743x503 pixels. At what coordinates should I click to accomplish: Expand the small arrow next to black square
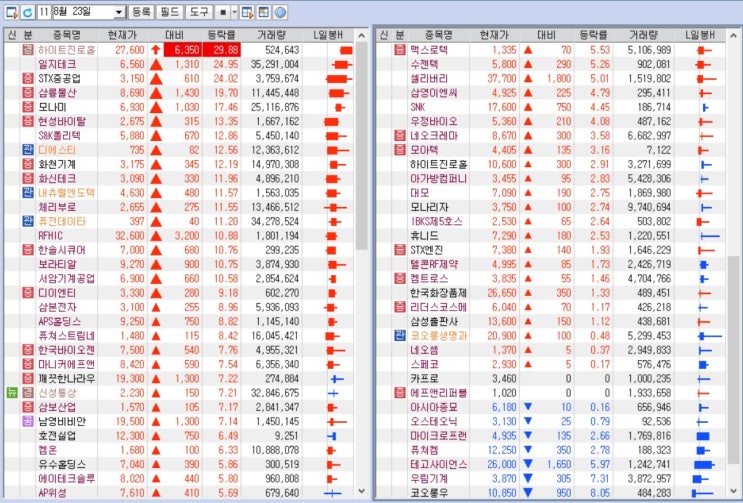point(235,12)
